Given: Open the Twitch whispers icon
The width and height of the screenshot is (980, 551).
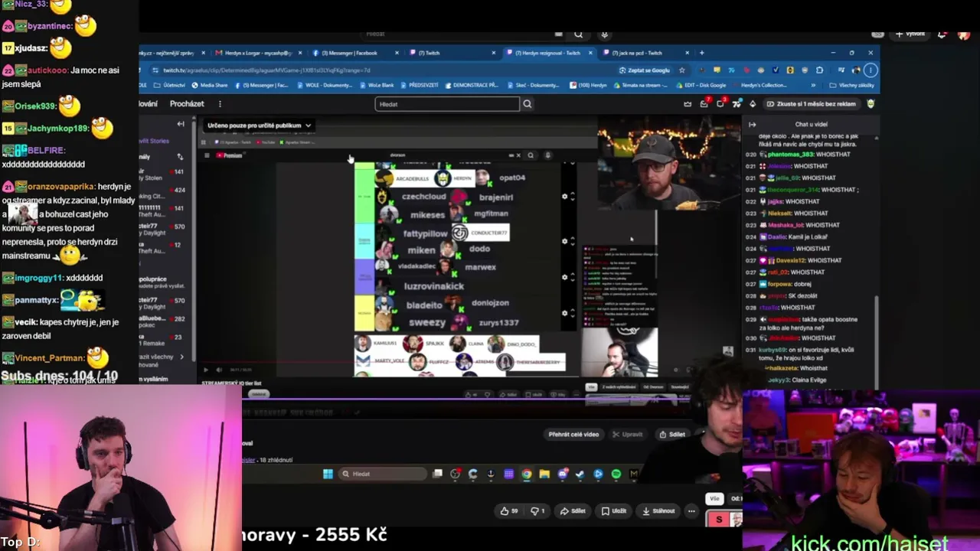Looking at the screenshot, I should click(720, 104).
